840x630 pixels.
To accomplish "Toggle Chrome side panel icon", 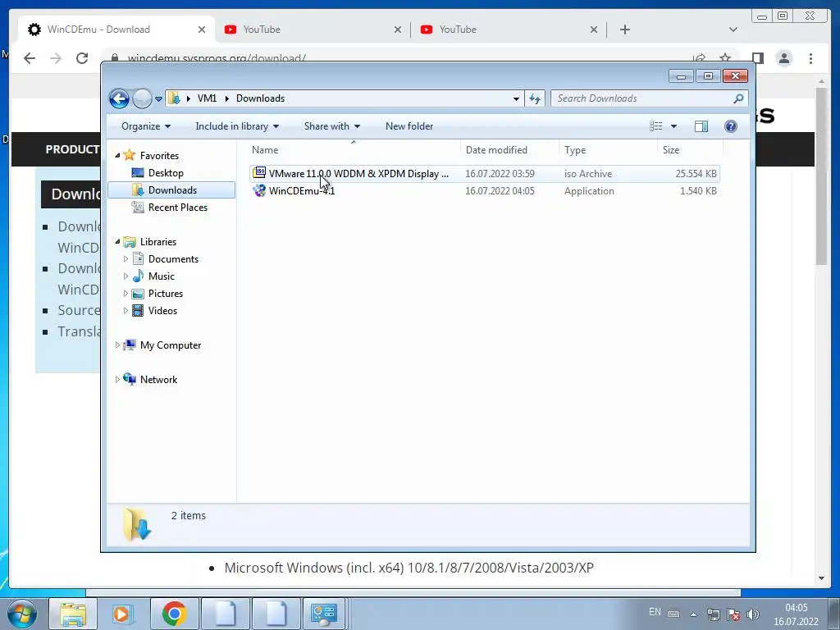I will tap(757, 58).
